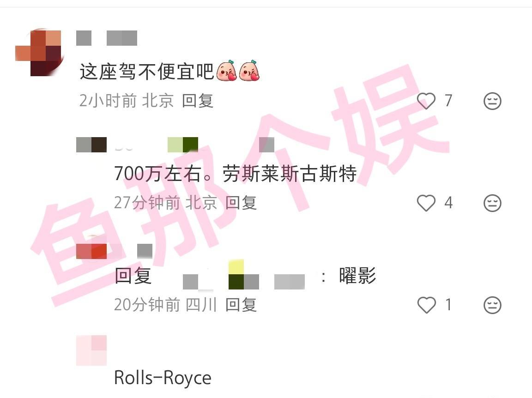Select the 700万左右。劳斯莱斯古斯特 comment text
The image size is (532, 398).
coord(236,174)
